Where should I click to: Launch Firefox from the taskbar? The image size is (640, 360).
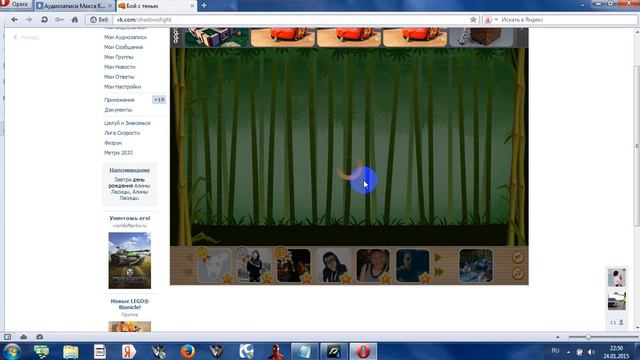coord(187,351)
